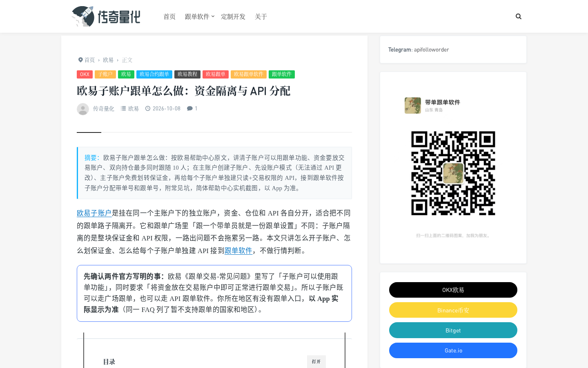Click the 目录 heading
This screenshot has width=588, height=368.
[x=109, y=362]
